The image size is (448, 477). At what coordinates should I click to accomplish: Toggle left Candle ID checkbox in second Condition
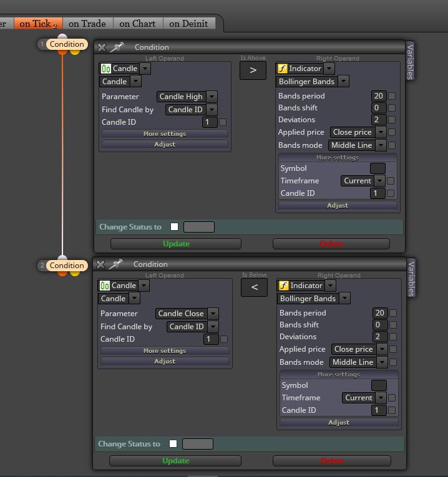[224, 339]
